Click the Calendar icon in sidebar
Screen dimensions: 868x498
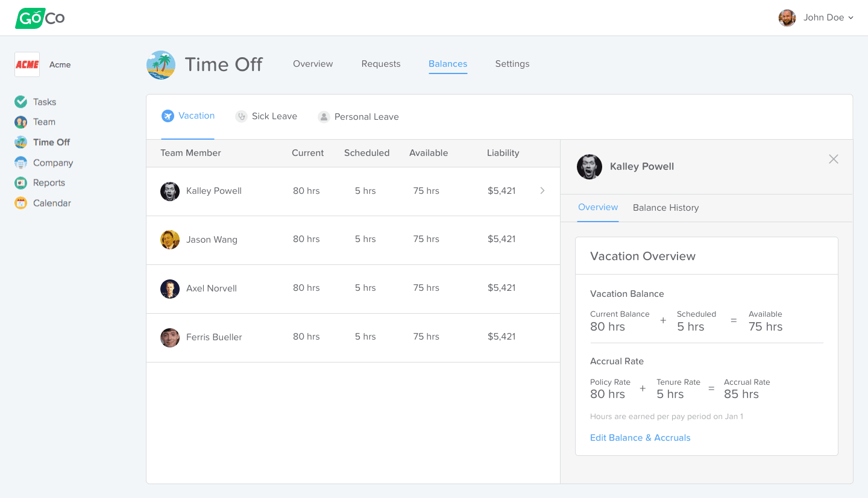click(21, 203)
